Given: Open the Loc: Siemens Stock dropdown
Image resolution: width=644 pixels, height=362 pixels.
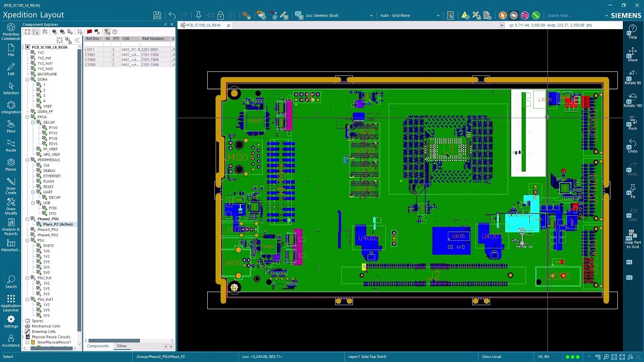Looking at the screenshot, I should coord(371,16).
